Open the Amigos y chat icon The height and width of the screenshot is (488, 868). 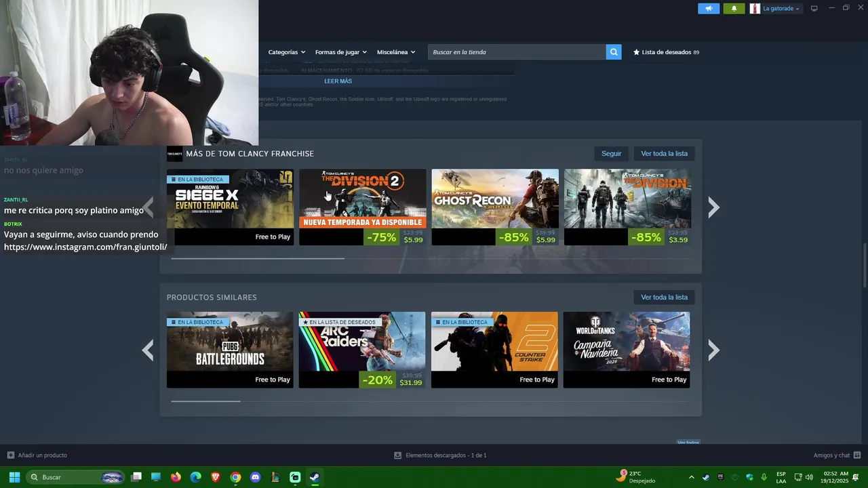coord(857,455)
